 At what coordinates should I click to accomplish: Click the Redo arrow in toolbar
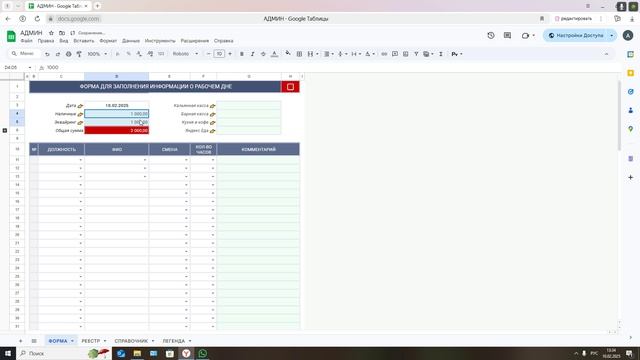[58, 54]
